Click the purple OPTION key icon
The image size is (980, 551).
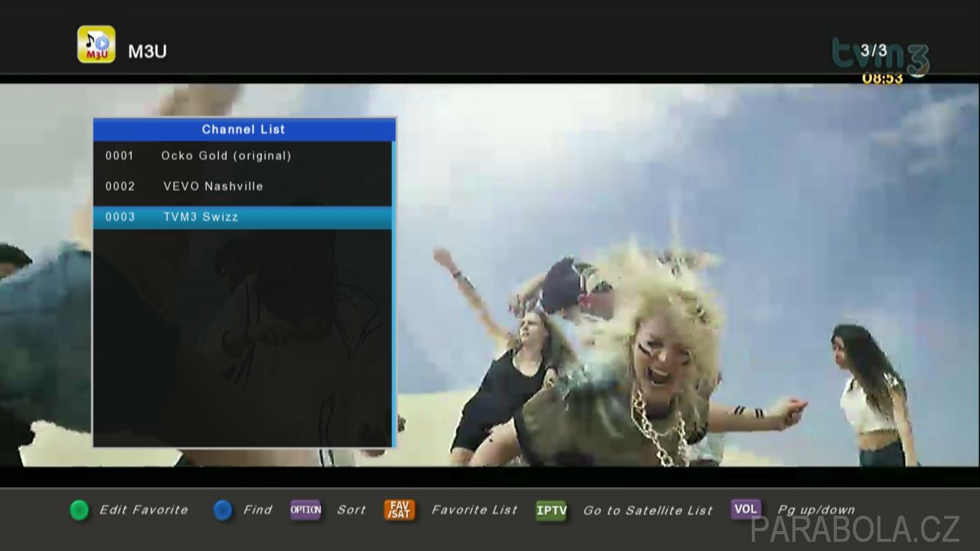pyautogui.click(x=305, y=510)
